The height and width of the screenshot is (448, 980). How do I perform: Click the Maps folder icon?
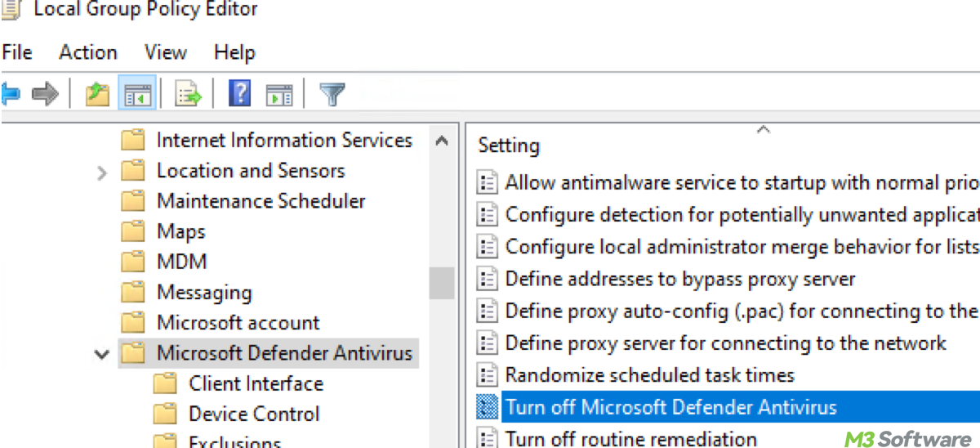[x=133, y=231]
